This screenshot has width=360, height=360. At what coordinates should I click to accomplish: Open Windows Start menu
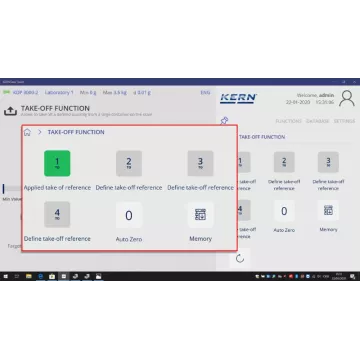(6, 276)
